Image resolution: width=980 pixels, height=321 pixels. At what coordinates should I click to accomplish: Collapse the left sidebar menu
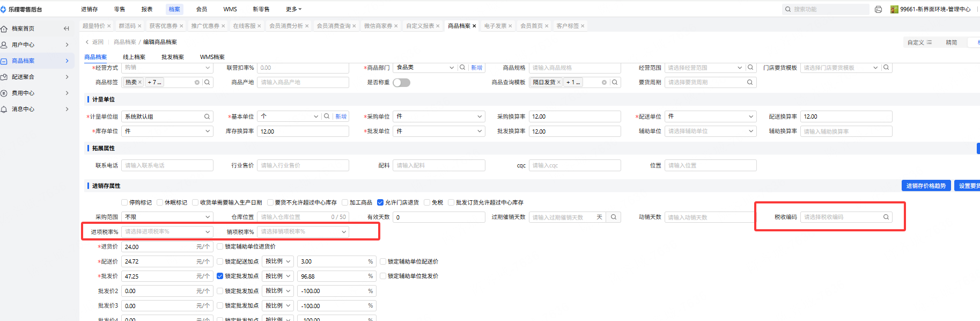(x=67, y=28)
